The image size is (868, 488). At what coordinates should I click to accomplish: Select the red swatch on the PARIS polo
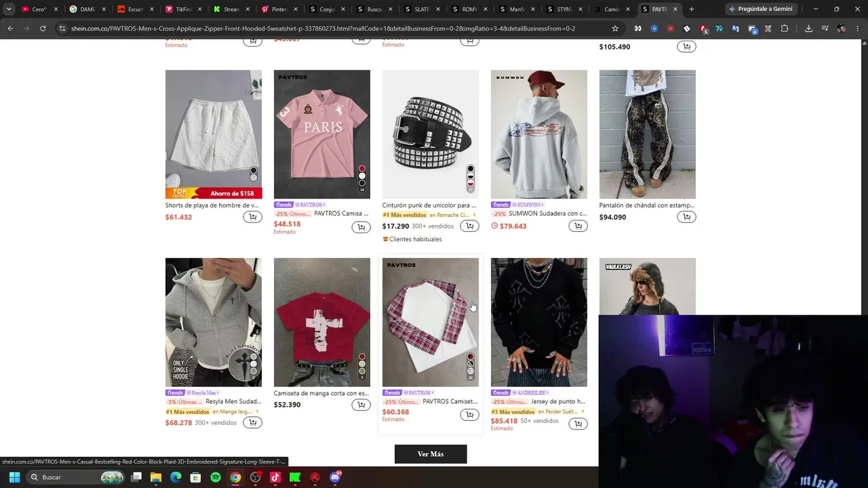pos(362,169)
